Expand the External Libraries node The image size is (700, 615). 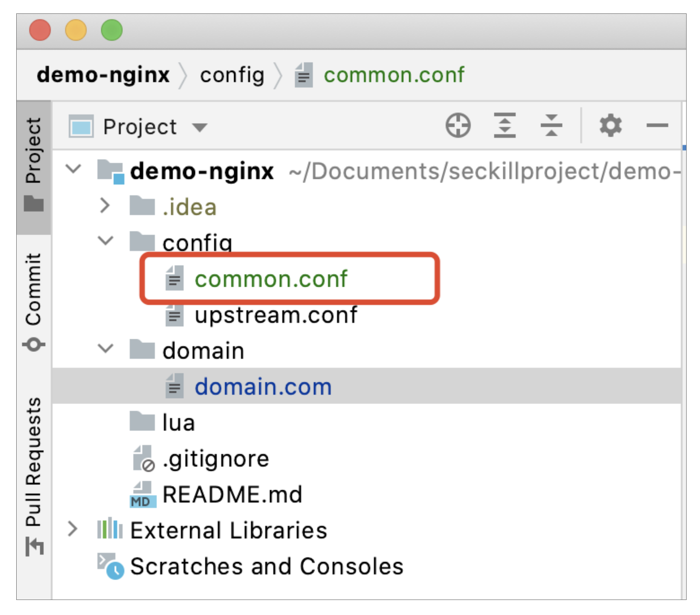[73, 530]
